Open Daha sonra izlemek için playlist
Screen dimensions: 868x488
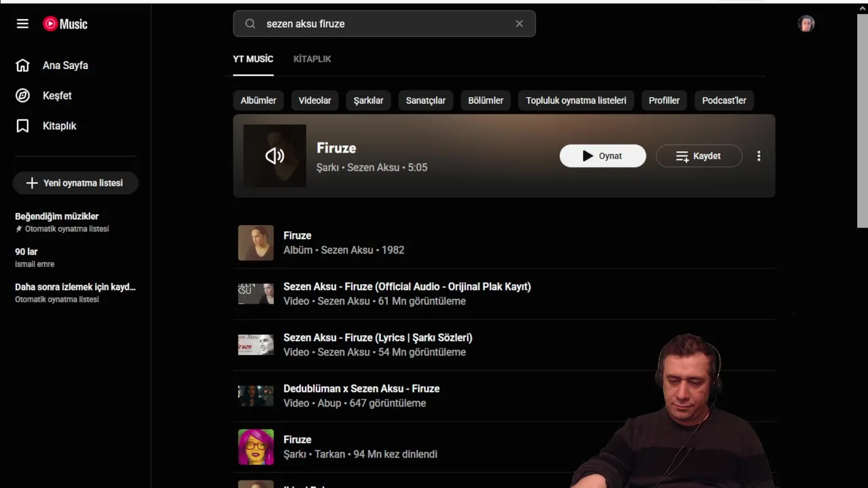75,287
